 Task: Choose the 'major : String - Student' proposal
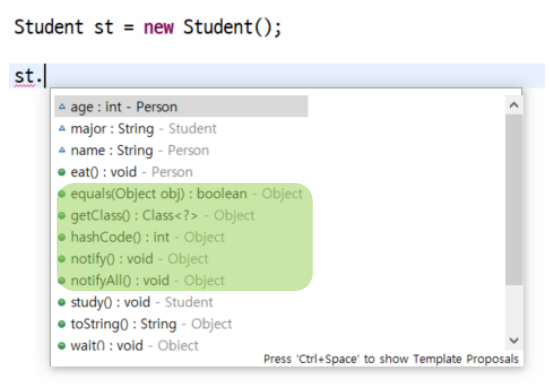[138, 129]
